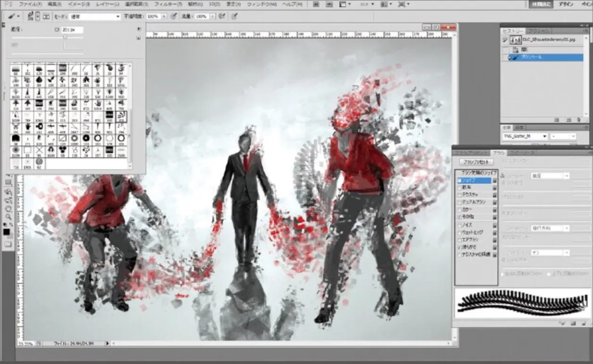Toggle tablet pressure for size icon
This screenshot has width=593, height=364.
coord(235,16)
